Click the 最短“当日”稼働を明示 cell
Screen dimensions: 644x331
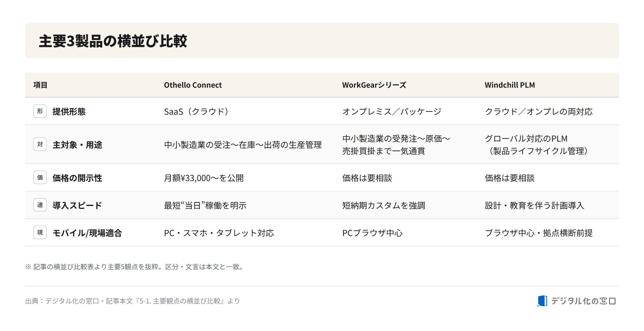pos(205,205)
